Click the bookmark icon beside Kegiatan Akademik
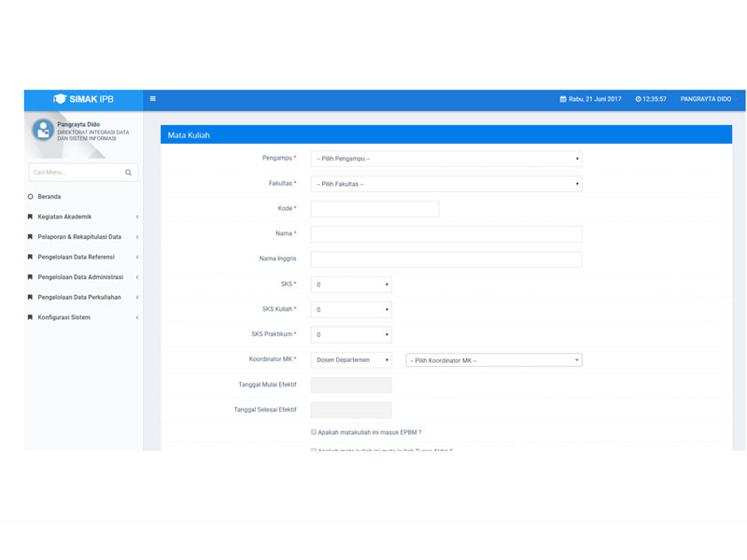Viewport: 747px width, 560px height. tap(31, 217)
